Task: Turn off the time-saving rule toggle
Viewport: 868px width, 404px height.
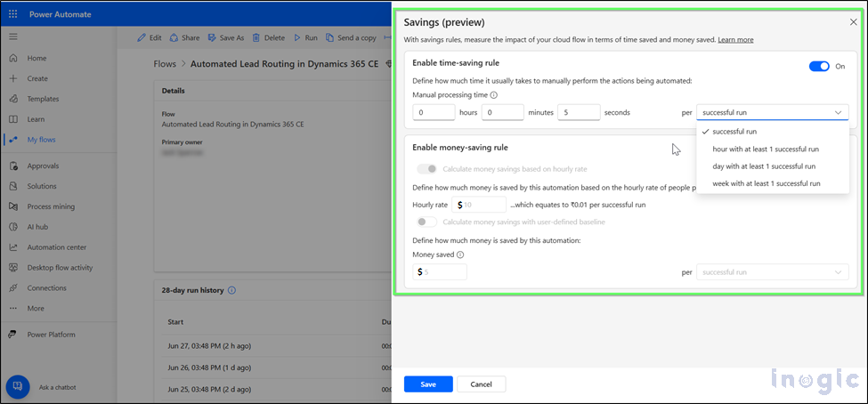Action: click(819, 67)
